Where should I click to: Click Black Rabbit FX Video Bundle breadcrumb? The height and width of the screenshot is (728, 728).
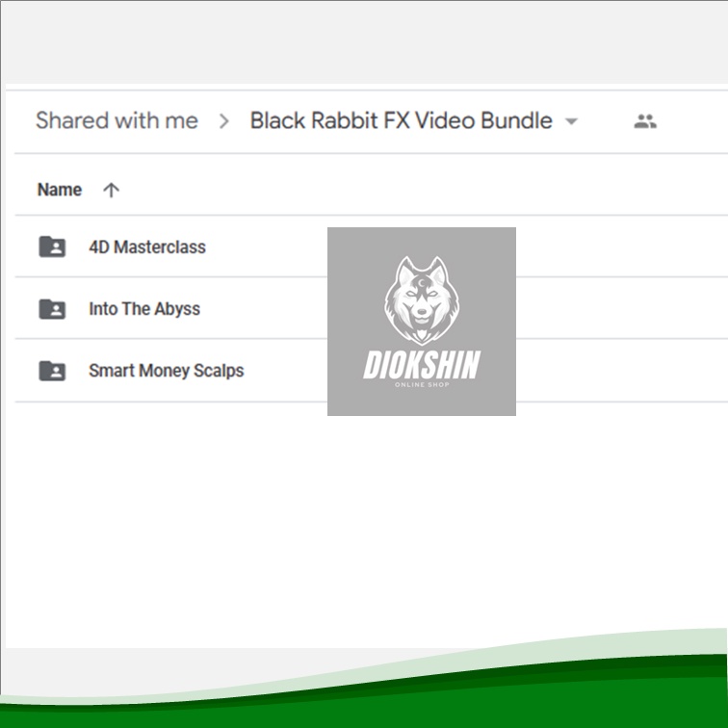[x=402, y=120]
